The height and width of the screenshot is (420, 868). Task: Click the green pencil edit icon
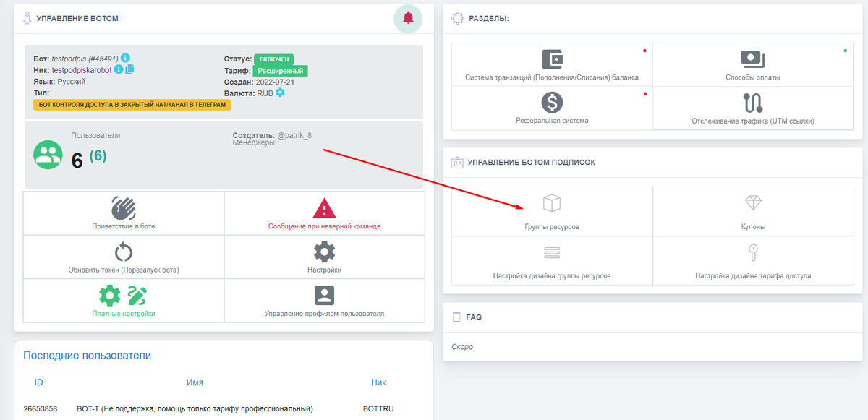click(x=137, y=295)
